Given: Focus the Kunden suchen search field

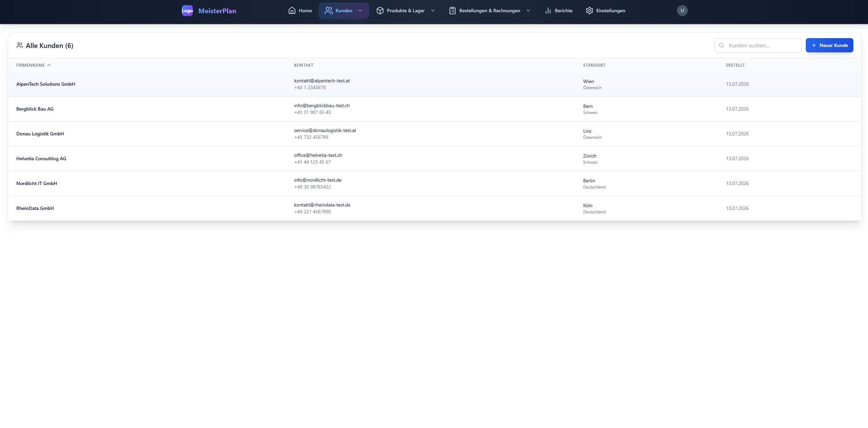Looking at the screenshot, I should [x=758, y=45].
